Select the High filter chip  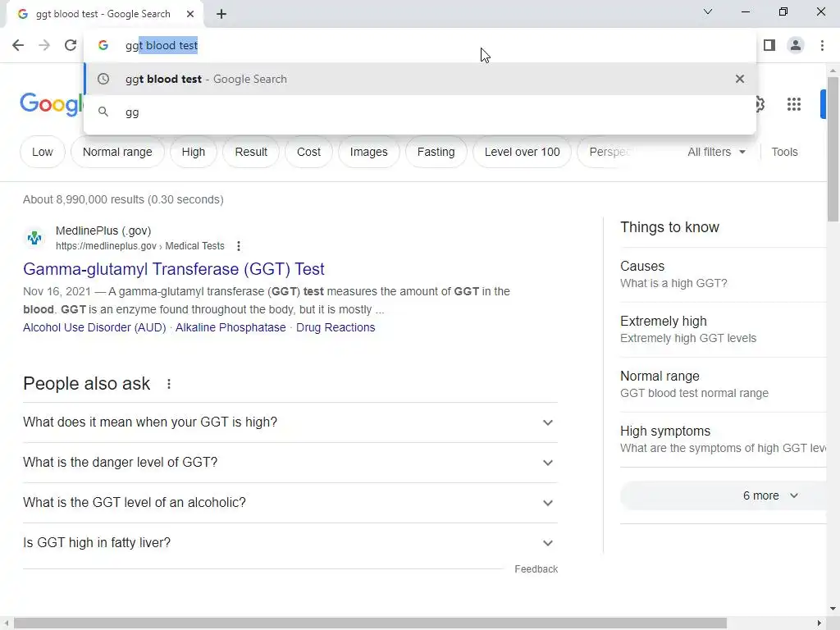tap(194, 152)
